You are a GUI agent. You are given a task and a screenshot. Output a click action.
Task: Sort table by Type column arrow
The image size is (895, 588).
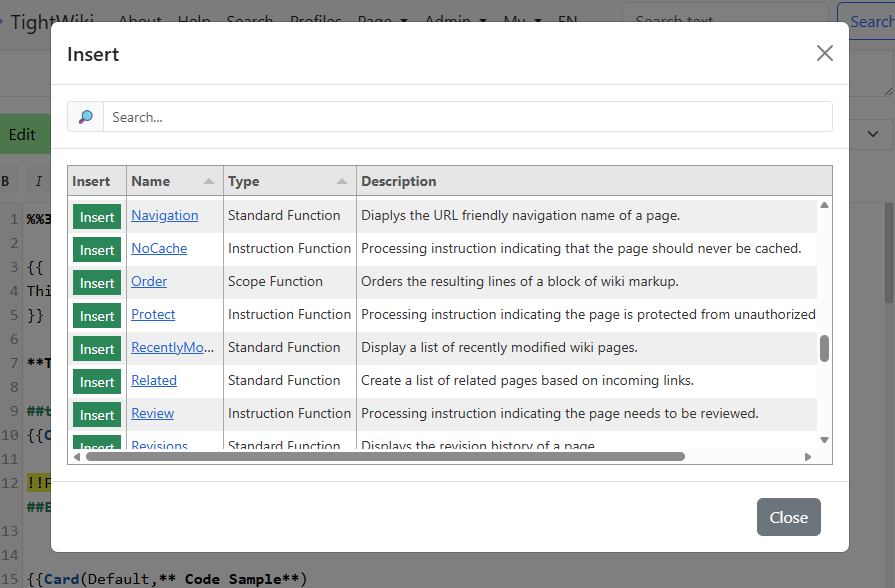point(342,182)
